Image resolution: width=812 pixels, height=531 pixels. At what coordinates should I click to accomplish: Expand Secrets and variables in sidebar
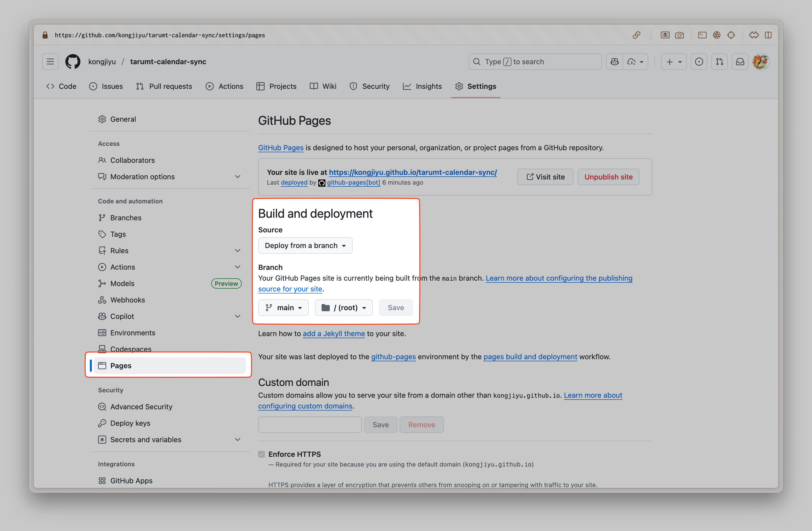237,439
